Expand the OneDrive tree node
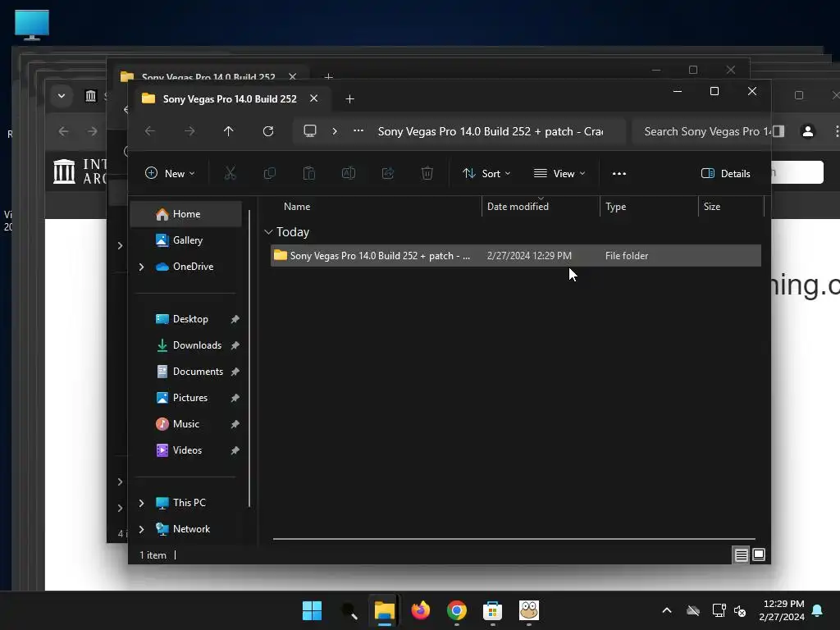Viewport: 840px width, 630px height. [141, 267]
